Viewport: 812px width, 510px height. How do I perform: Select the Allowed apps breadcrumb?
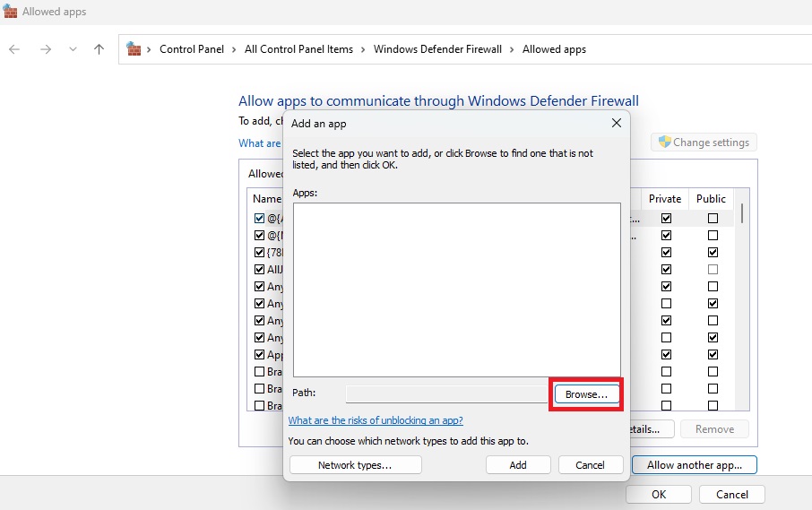[554, 49]
